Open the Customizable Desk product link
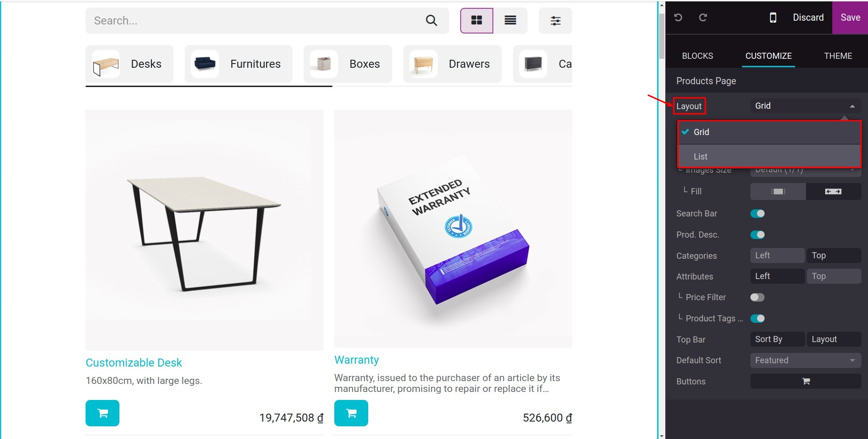 pos(134,362)
